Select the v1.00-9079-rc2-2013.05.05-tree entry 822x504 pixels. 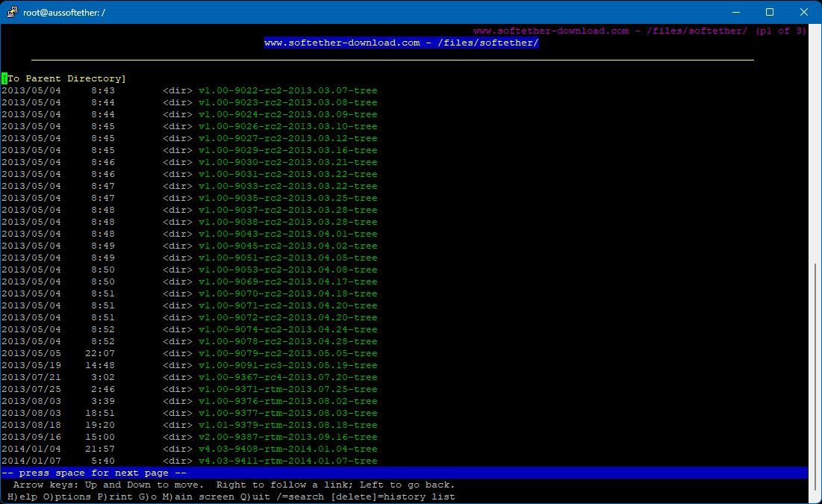[x=287, y=353]
